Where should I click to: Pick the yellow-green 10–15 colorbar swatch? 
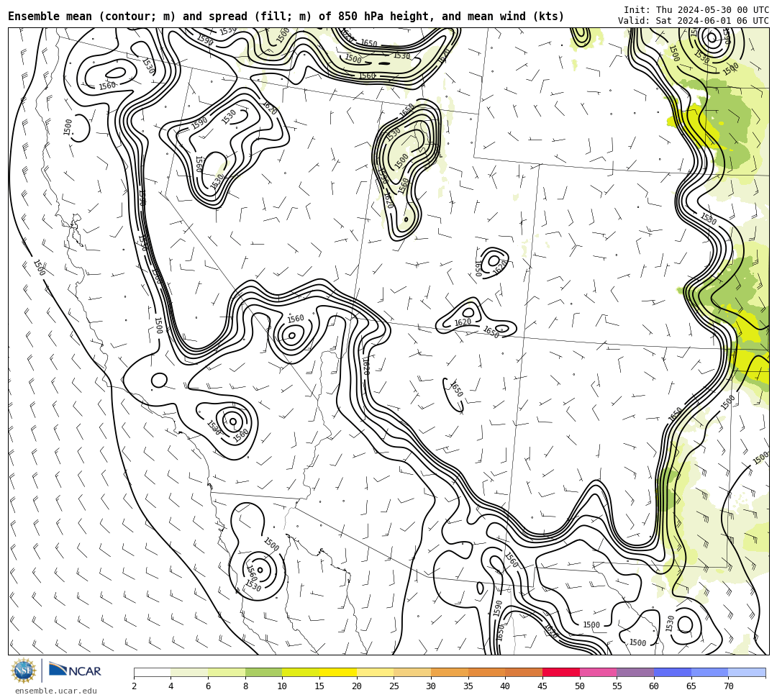click(301, 672)
